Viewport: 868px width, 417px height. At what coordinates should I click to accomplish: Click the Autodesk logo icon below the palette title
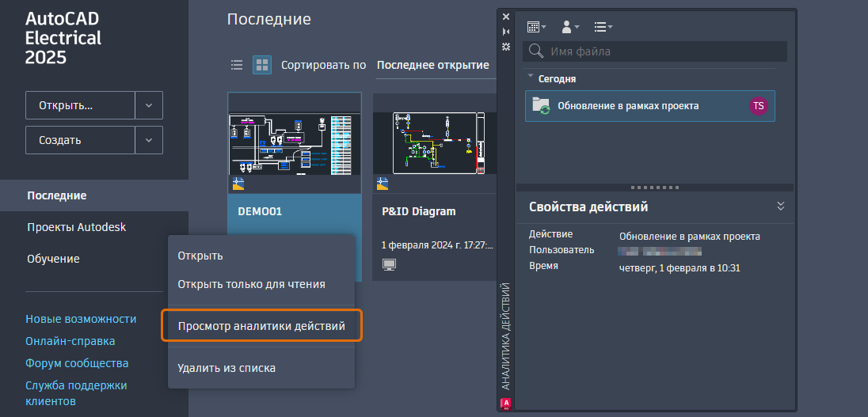point(505,404)
